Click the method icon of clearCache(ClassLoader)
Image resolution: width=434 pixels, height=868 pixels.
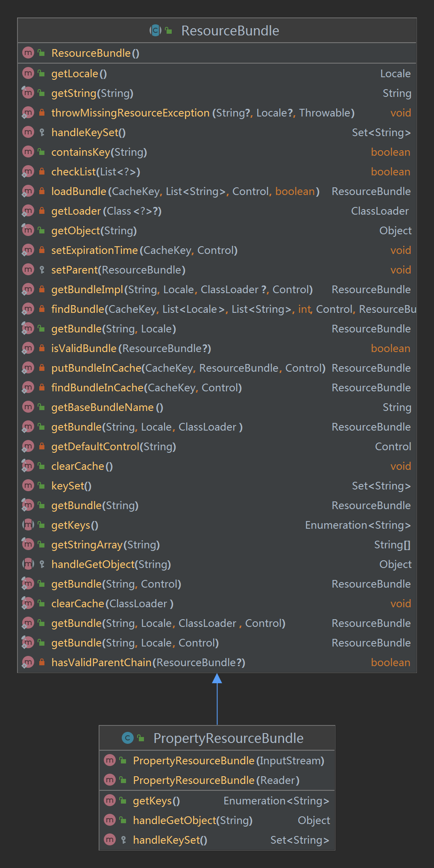coord(28,603)
